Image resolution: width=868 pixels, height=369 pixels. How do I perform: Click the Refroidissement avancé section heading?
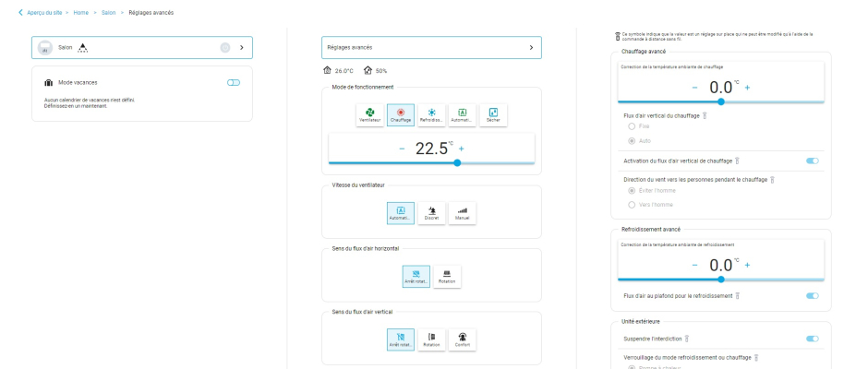click(x=651, y=229)
